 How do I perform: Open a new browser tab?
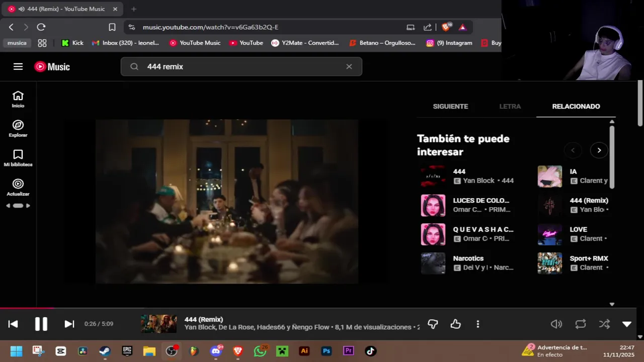tap(133, 9)
